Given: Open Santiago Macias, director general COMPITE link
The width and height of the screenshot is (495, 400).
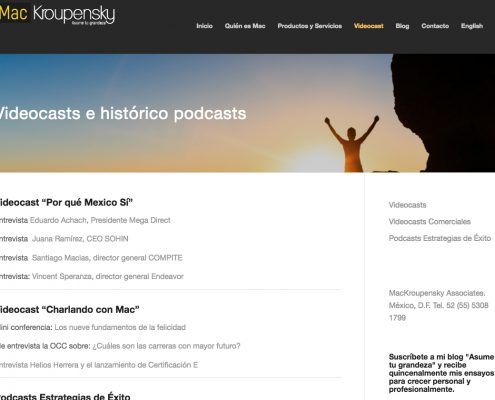Looking at the screenshot, I should [107, 258].
